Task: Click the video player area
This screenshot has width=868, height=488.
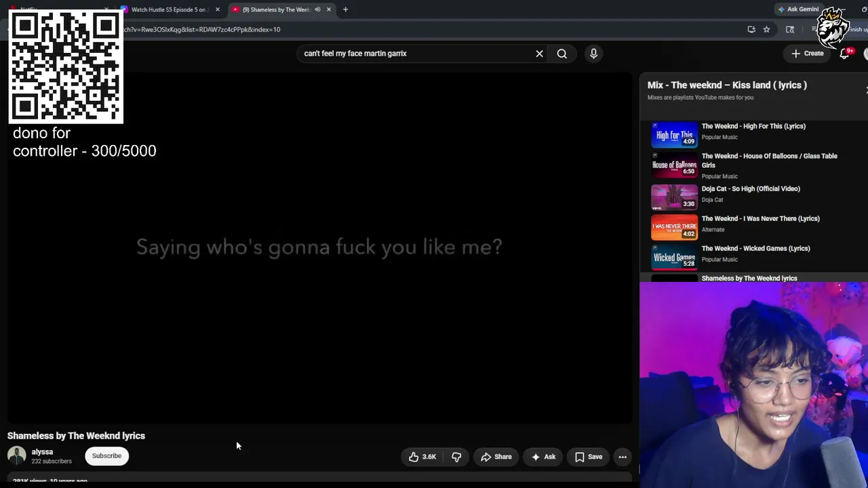Action: pos(319,247)
